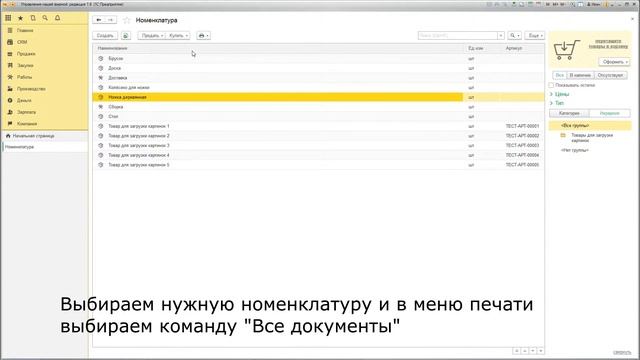Image resolution: width=640 pixels, height=360 pixels.
Task: Go forward with the right arrow button
Action: tap(111, 20)
